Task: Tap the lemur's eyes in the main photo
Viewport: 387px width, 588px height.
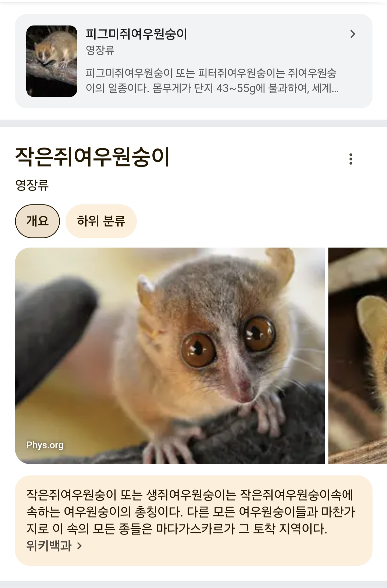Action: click(228, 342)
